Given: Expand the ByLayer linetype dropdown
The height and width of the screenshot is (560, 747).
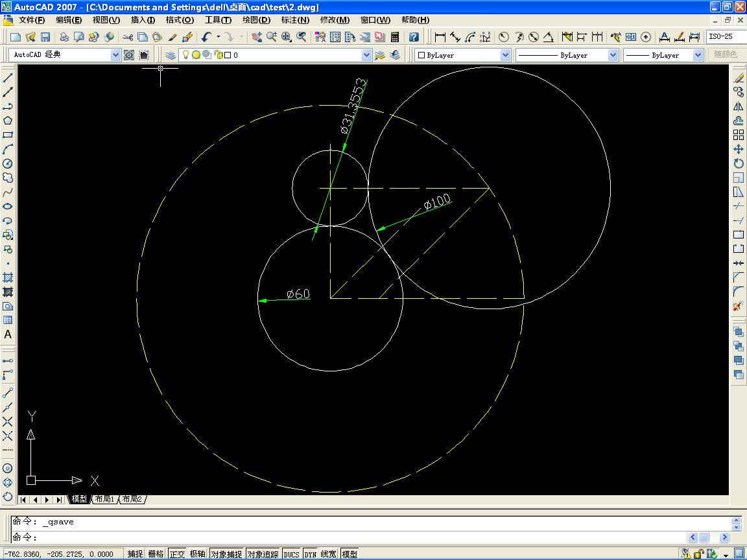Looking at the screenshot, I should (613, 55).
